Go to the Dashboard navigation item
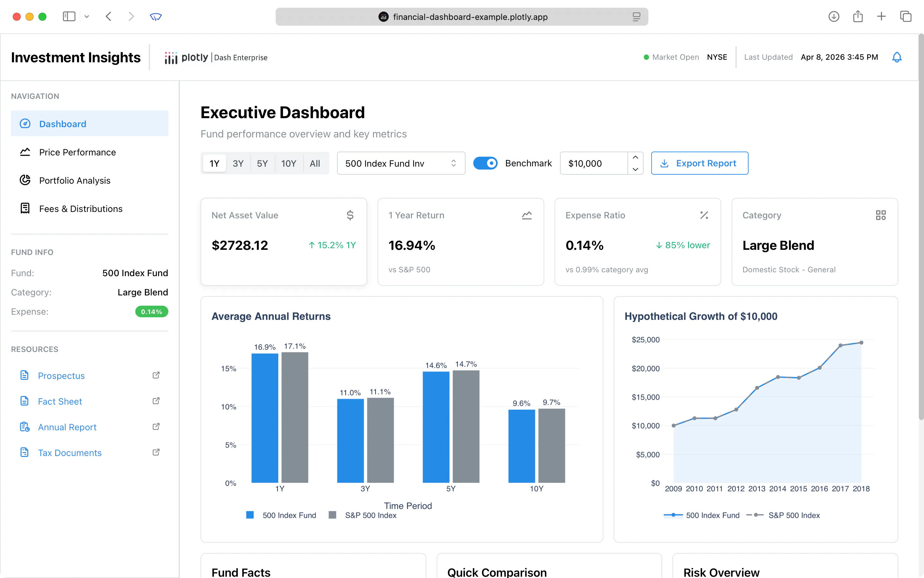This screenshot has width=924, height=578. [90, 124]
